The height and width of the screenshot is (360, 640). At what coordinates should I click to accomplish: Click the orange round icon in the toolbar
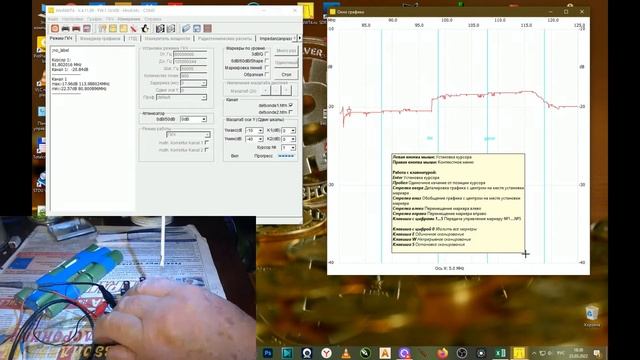tap(55, 29)
